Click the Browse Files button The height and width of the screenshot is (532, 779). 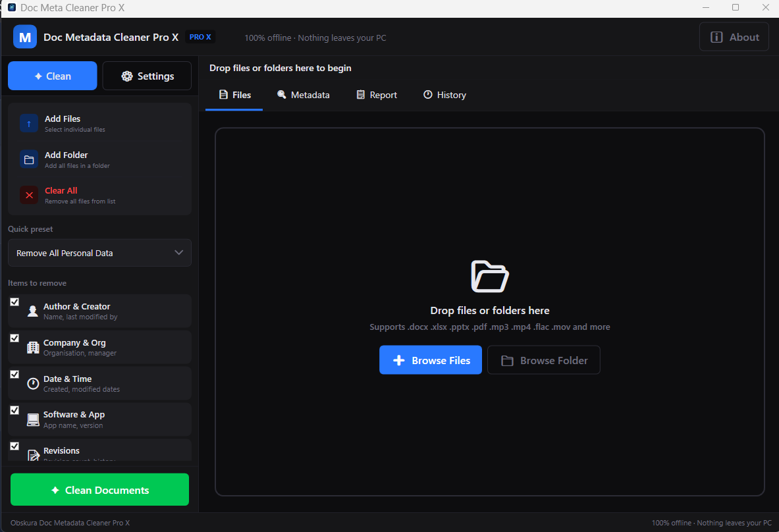pyautogui.click(x=430, y=360)
